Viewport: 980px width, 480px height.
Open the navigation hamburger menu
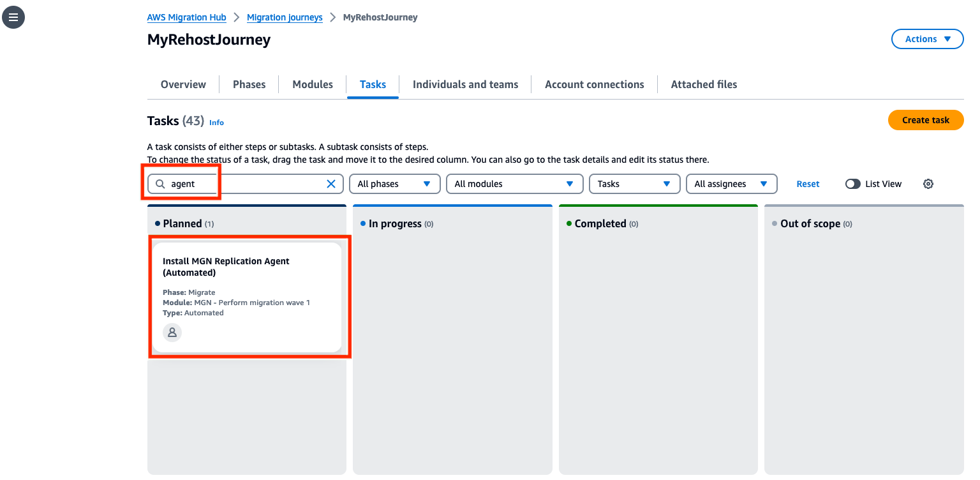[x=13, y=17]
